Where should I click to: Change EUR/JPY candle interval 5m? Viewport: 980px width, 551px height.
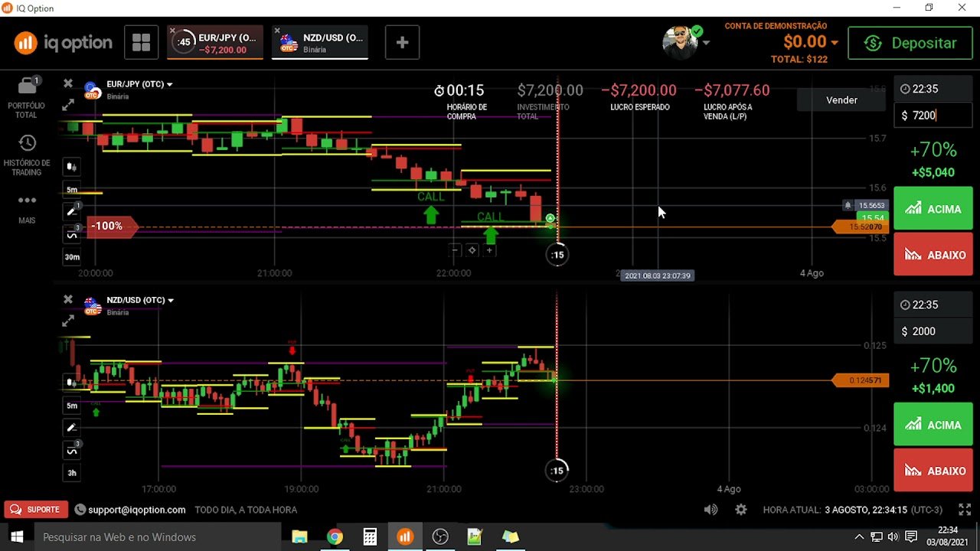tap(72, 190)
